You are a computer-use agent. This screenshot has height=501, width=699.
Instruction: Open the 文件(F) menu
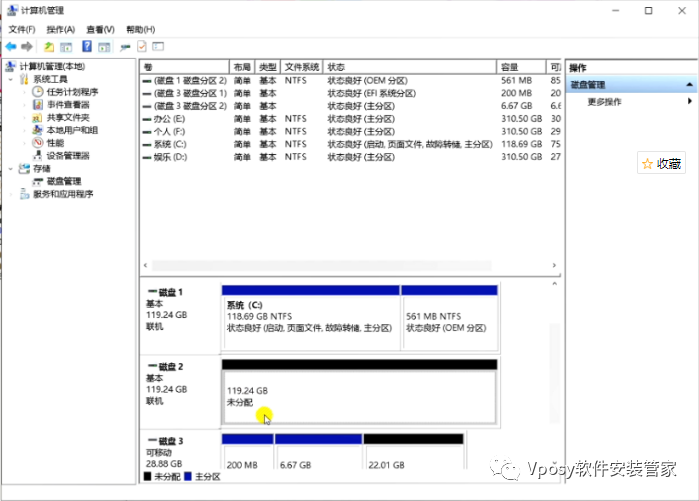22,30
